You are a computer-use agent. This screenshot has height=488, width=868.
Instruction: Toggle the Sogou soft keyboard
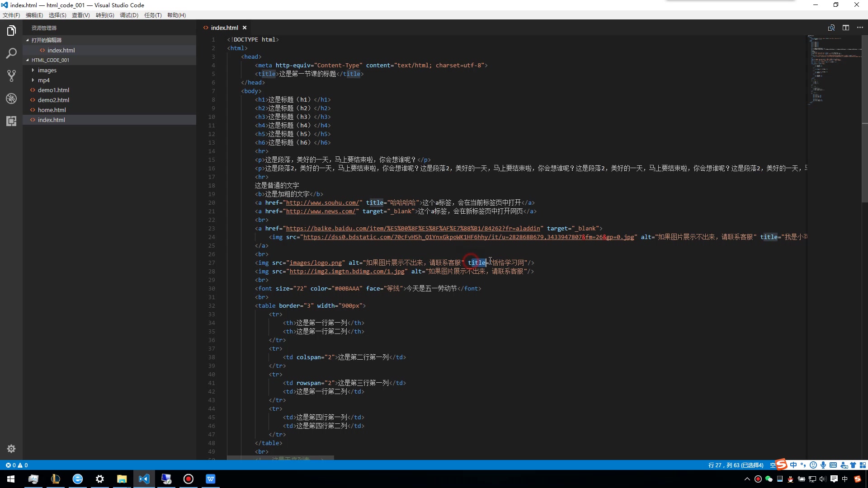[x=833, y=465]
